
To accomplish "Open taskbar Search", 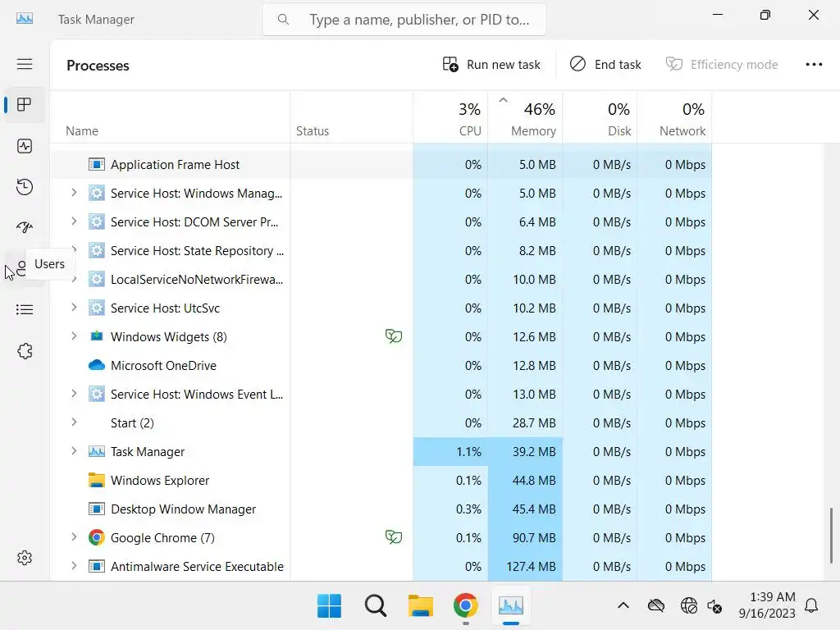I will pyautogui.click(x=375, y=606).
